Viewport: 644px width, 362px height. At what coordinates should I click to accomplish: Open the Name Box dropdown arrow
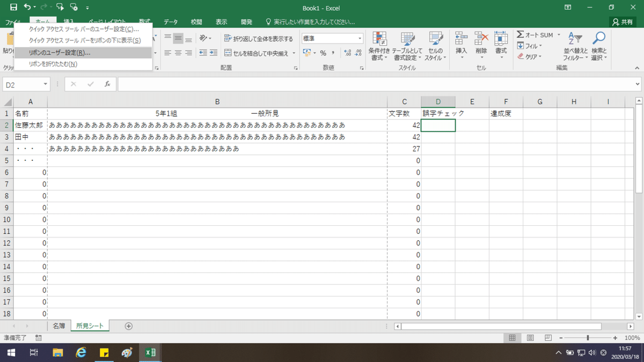tap(46, 85)
